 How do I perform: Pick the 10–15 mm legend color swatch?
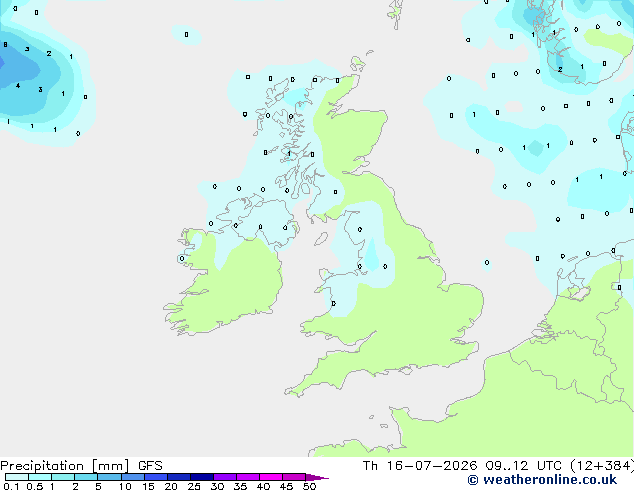(132, 477)
